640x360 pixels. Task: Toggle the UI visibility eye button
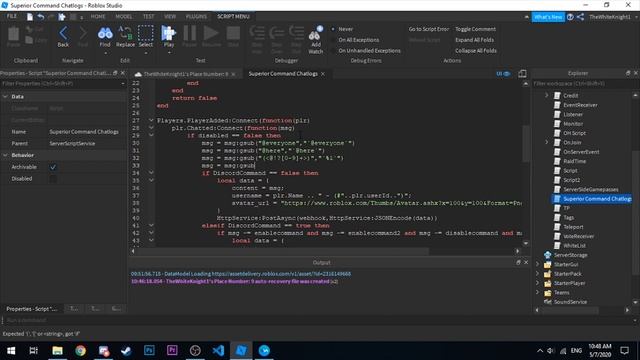click(x=503, y=73)
